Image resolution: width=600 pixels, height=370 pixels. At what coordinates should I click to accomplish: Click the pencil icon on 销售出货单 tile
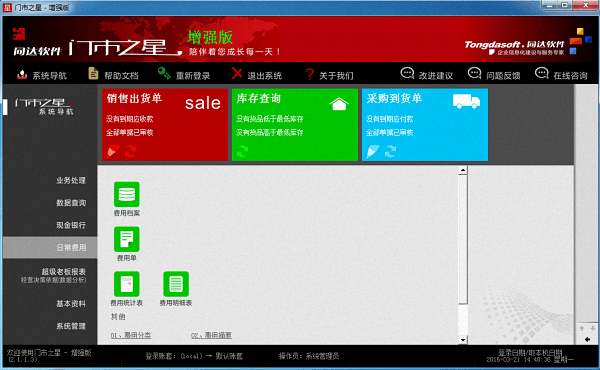point(113,151)
